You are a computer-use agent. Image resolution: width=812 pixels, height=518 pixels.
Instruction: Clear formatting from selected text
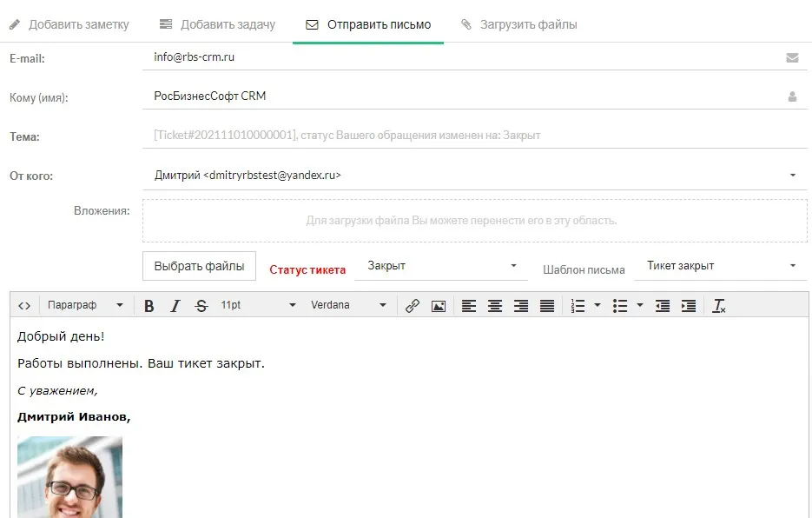[718, 306]
